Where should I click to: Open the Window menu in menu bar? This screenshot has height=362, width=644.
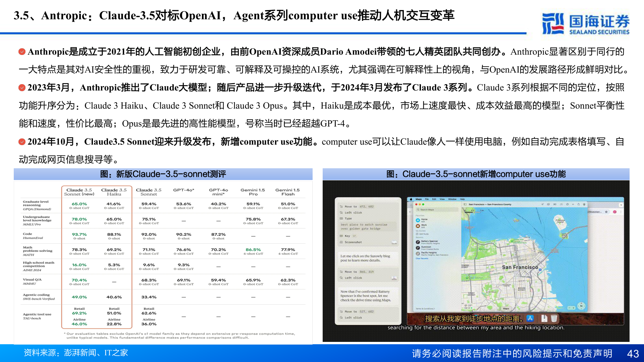pyautogui.click(x=452, y=199)
